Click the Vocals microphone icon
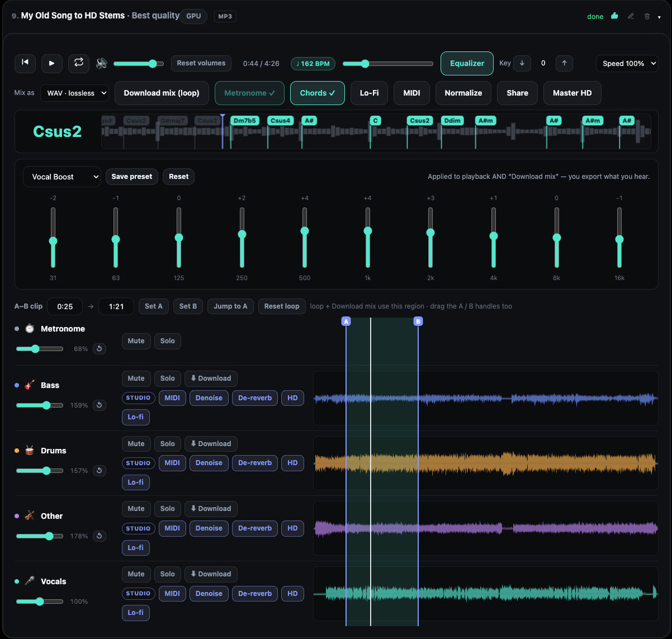 [30, 581]
